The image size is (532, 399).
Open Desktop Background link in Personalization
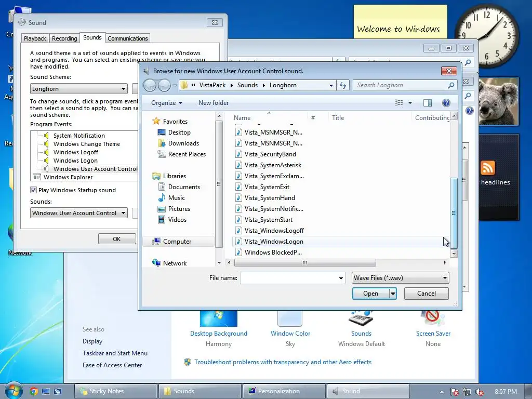(219, 334)
